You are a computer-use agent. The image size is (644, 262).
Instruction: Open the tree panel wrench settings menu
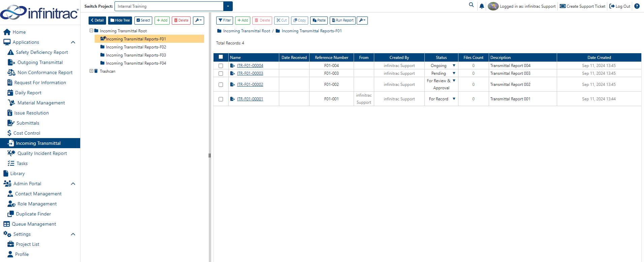198,21
